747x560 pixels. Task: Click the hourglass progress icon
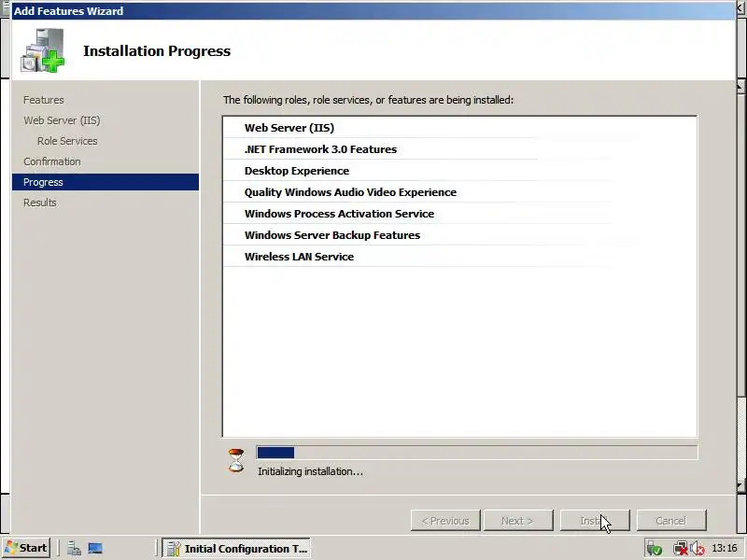(x=236, y=460)
